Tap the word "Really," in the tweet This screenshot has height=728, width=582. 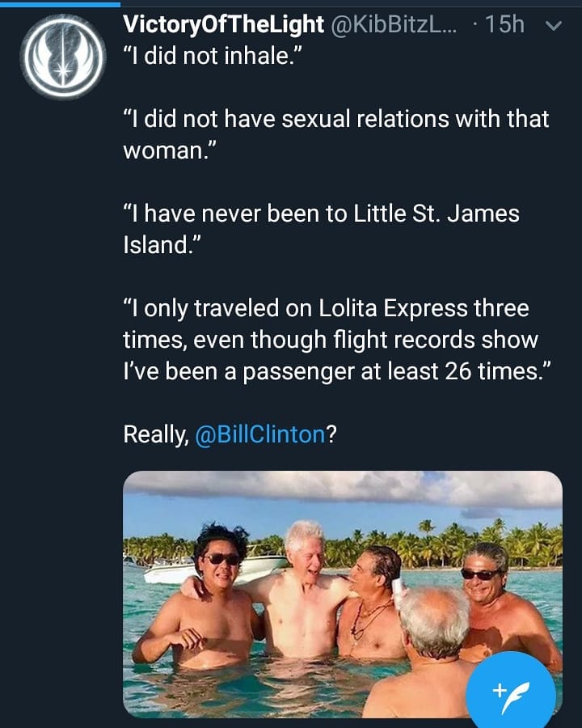click(155, 434)
